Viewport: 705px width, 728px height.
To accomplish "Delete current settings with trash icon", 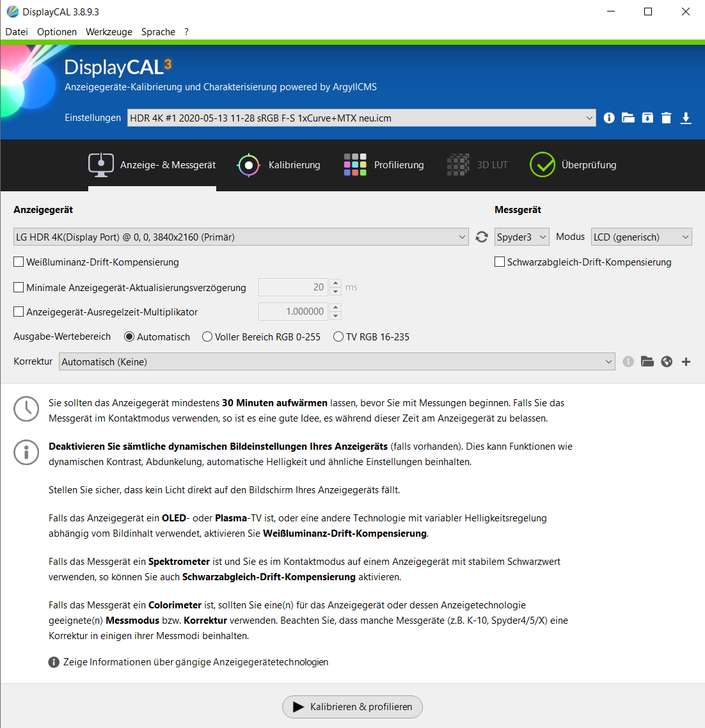I will coord(666,118).
